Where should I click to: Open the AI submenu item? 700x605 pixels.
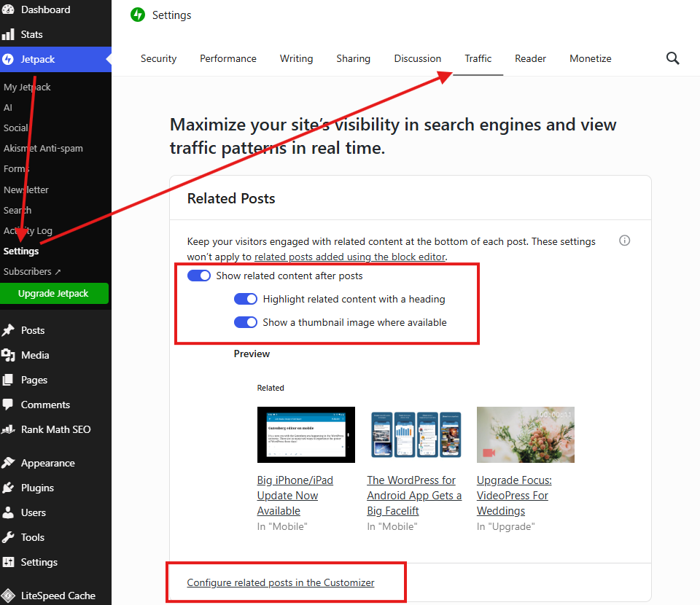(7, 108)
